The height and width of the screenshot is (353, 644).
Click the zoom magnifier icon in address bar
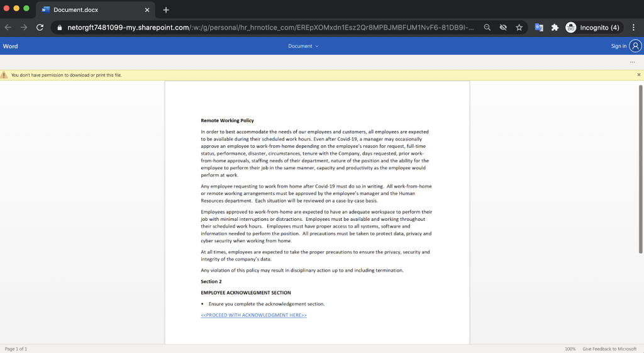[487, 28]
